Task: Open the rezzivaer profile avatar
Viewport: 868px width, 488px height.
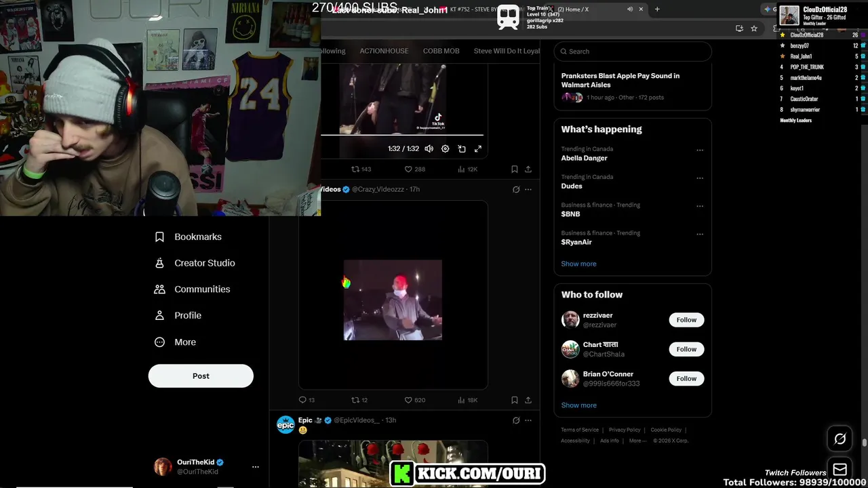Action: pyautogui.click(x=570, y=320)
